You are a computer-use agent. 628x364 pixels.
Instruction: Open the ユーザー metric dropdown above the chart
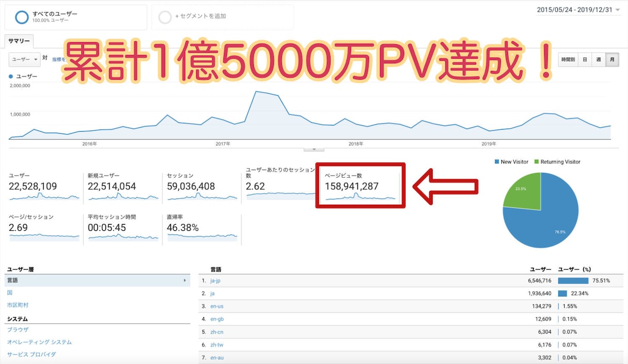25,60
